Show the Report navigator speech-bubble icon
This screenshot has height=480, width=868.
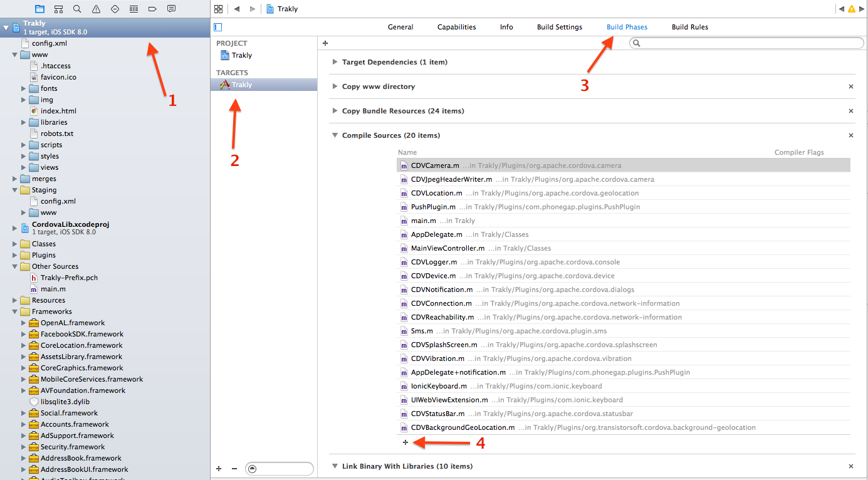[x=171, y=9]
